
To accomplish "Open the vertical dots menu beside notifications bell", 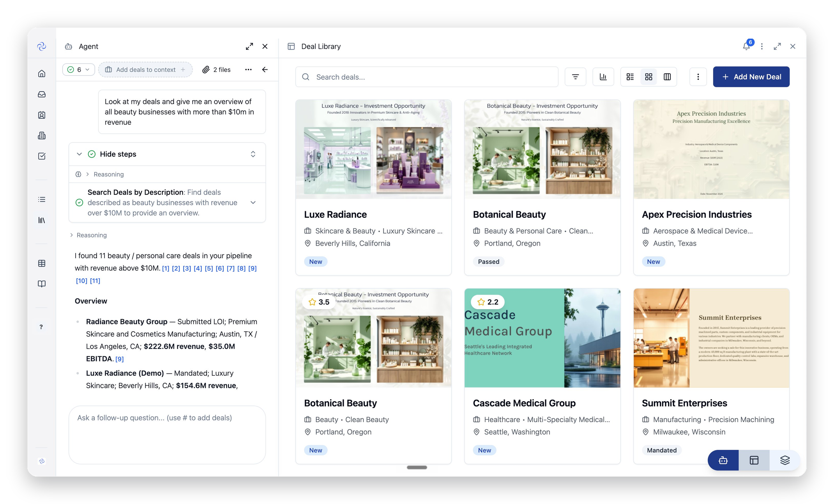I will point(762,46).
